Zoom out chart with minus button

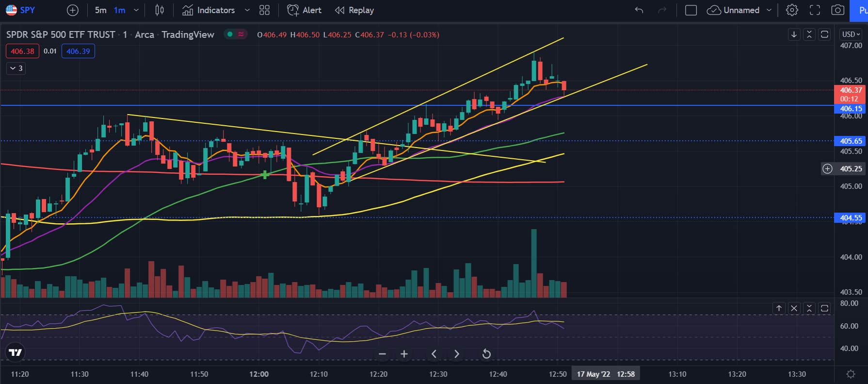click(x=382, y=354)
